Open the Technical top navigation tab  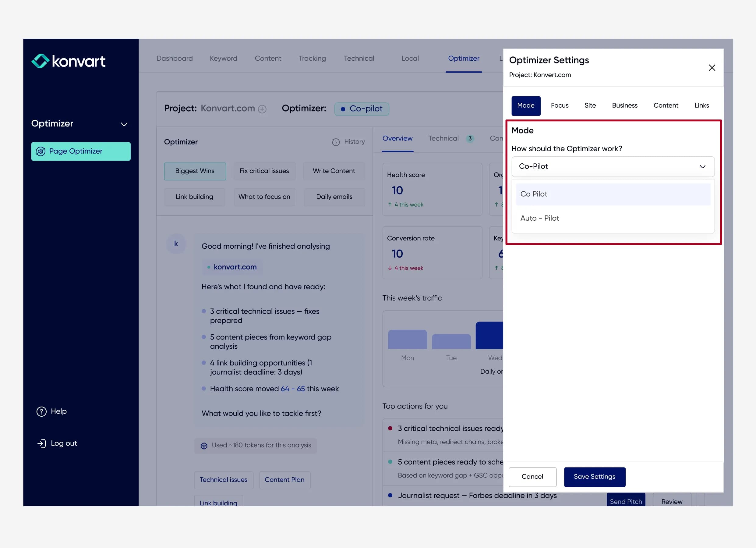pos(359,59)
